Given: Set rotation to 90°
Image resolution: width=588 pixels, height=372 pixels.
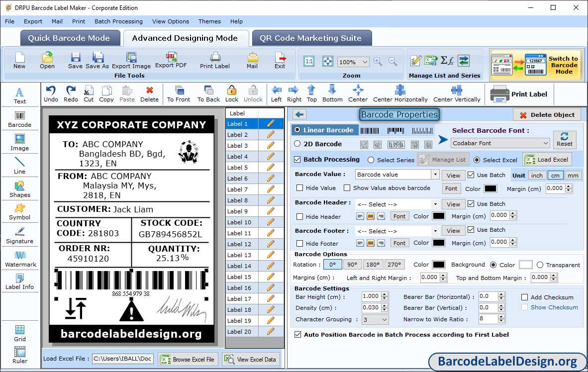Looking at the screenshot, I should click(x=352, y=265).
